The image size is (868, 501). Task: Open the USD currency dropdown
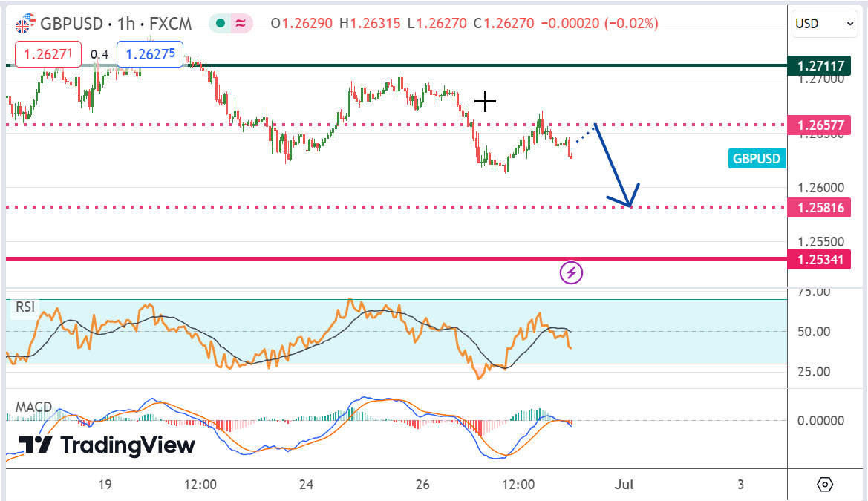[825, 24]
